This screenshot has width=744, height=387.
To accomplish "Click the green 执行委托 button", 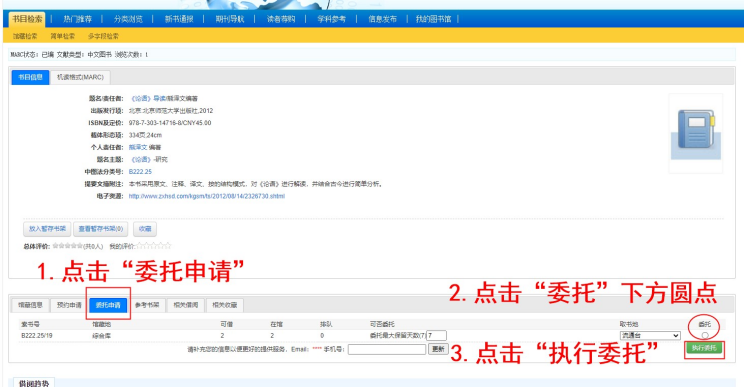I will pyautogui.click(x=704, y=349).
